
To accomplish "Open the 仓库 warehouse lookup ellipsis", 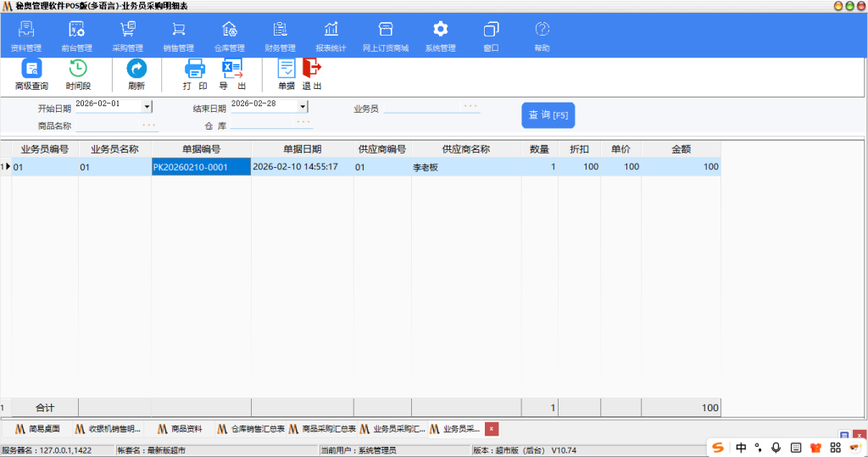I will 303,124.
